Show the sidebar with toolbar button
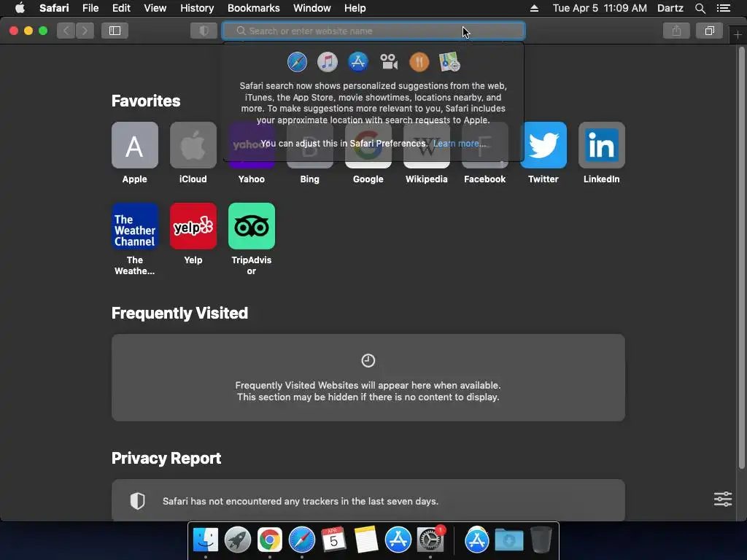This screenshot has height=560, width=747. [115, 31]
